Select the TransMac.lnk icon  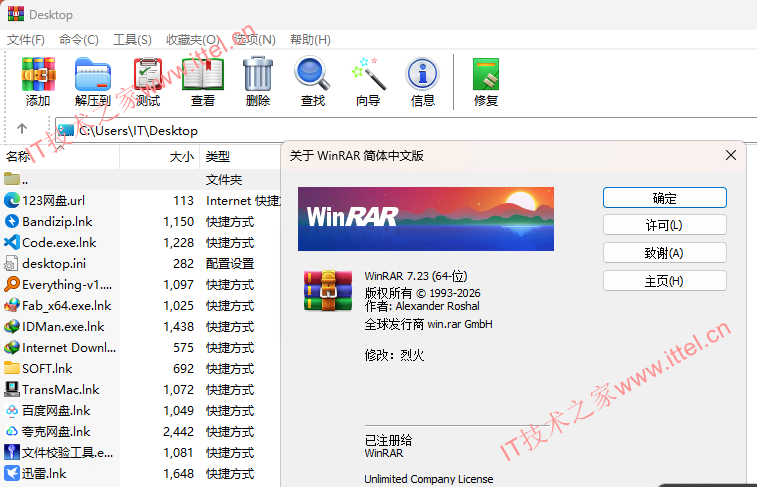[x=12, y=390]
